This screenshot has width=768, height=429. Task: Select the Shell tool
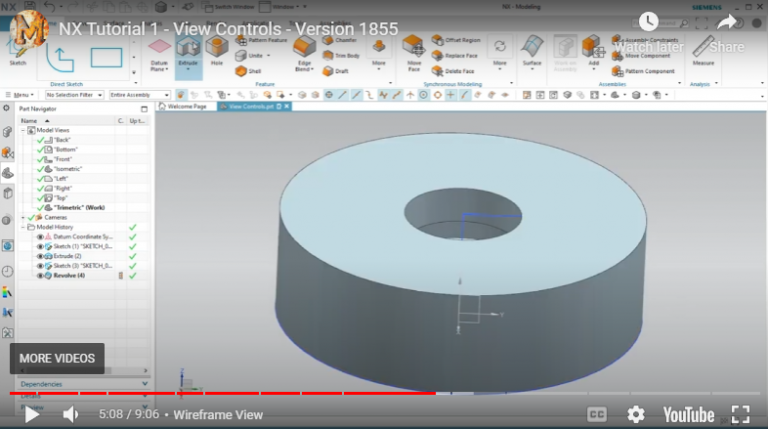[x=248, y=71]
